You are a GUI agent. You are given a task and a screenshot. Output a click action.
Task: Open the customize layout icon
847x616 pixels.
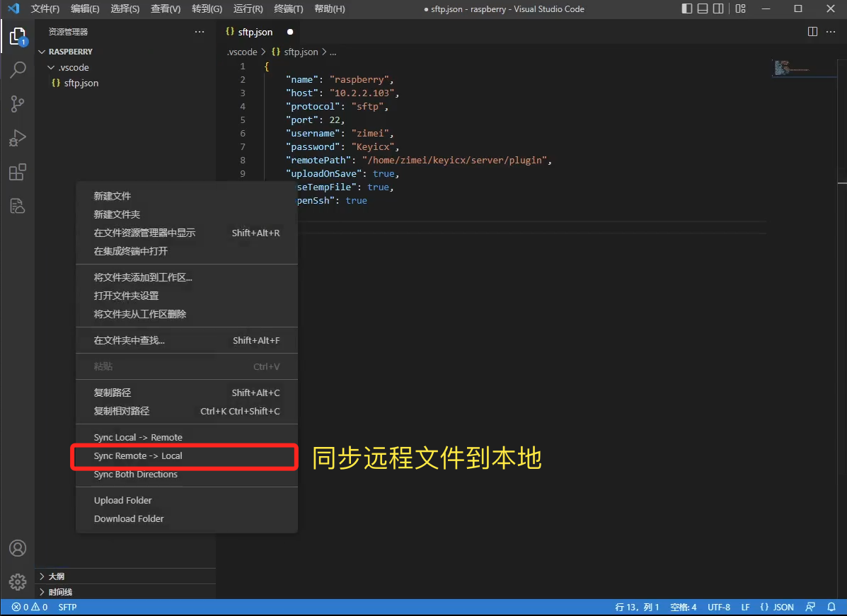741,8
